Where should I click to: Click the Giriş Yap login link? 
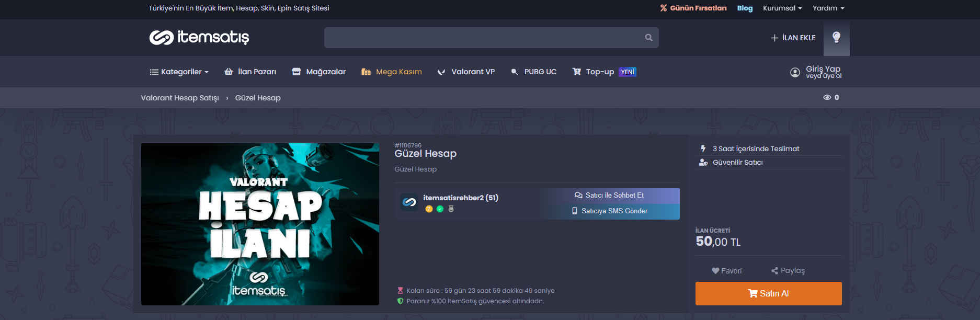823,68
